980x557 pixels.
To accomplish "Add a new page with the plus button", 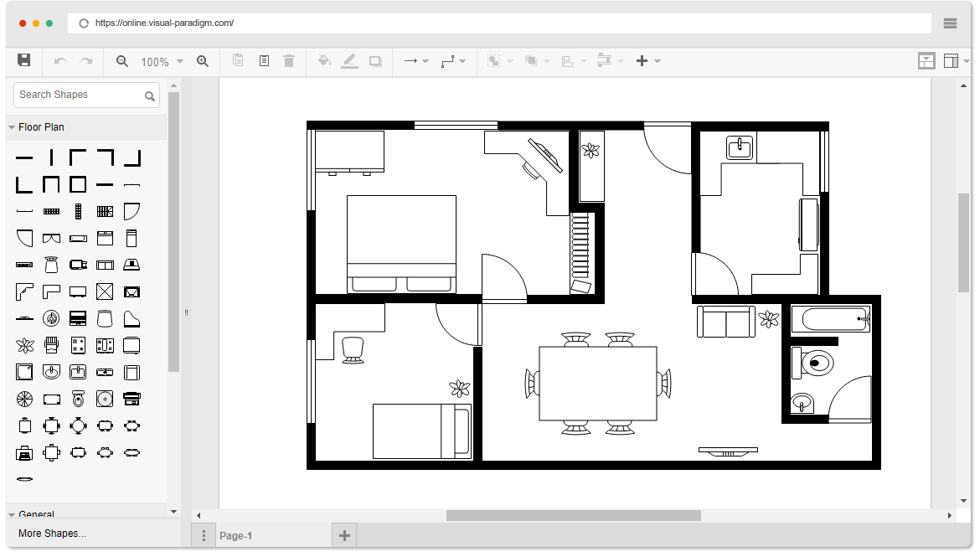I will [x=343, y=534].
